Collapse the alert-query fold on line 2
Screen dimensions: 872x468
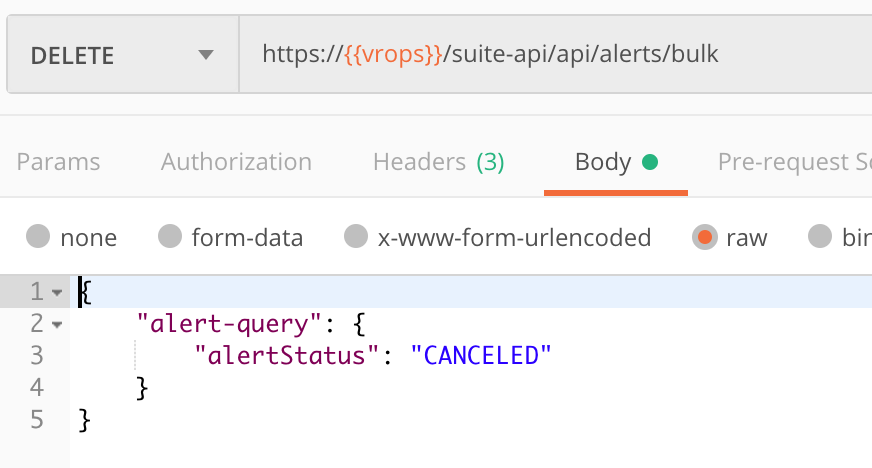tap(57, 325)
